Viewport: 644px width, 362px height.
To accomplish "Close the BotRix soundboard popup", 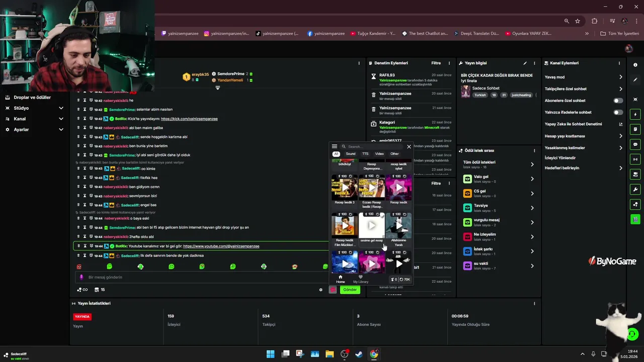I will (x=409, y=147).
